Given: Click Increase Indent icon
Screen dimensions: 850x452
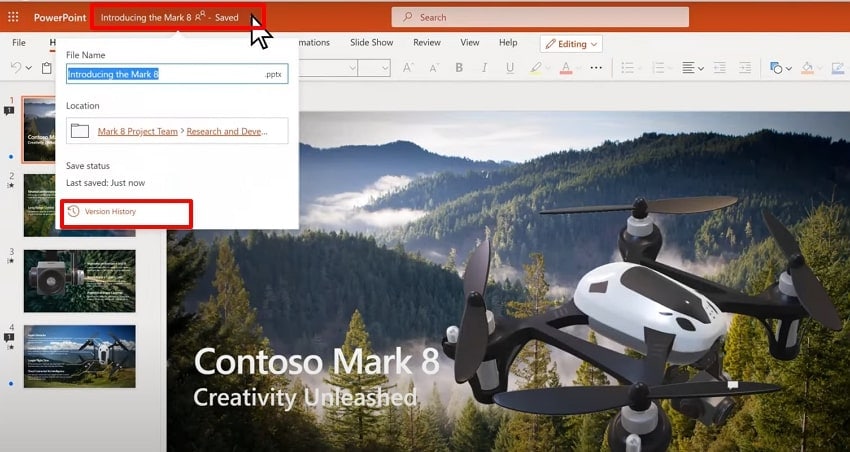Looking at the screenshot, I should click(745, 68).
